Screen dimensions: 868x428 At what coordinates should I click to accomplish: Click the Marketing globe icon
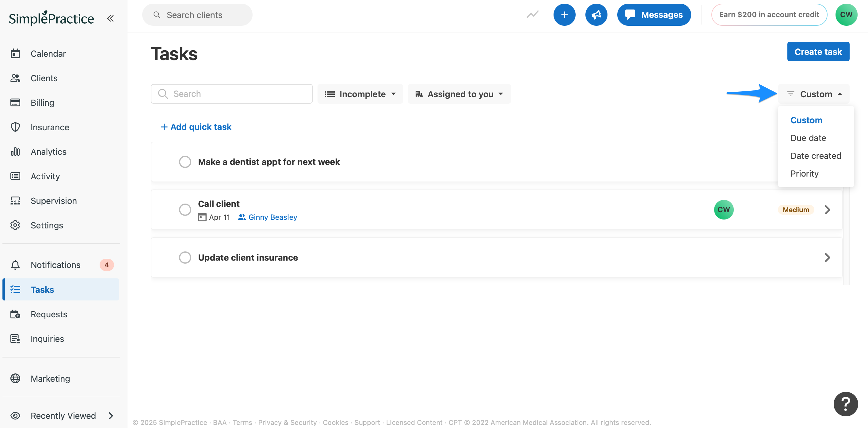(15, 378)
